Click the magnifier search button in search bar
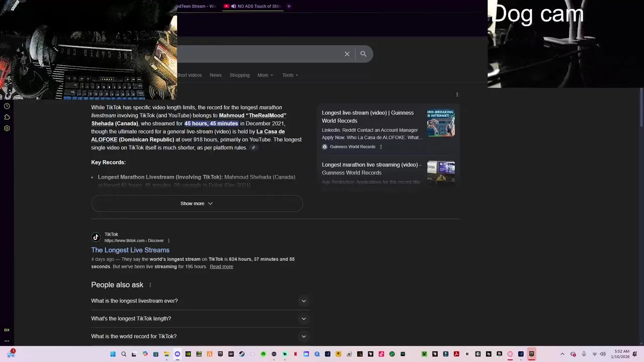 pos(363,54)
